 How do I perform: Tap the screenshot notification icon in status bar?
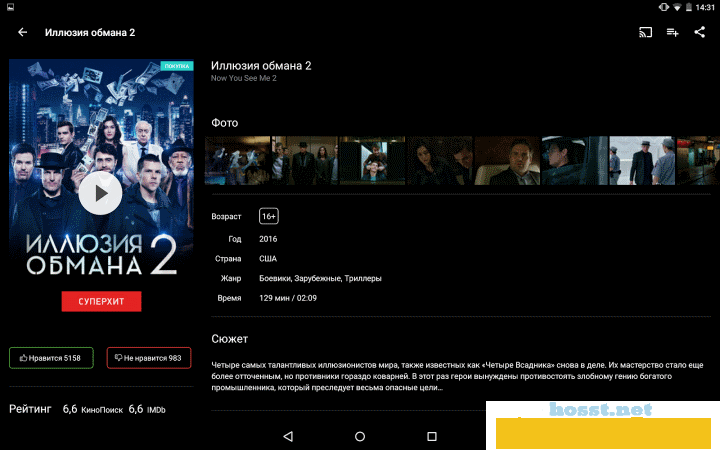tap(10, 7)
